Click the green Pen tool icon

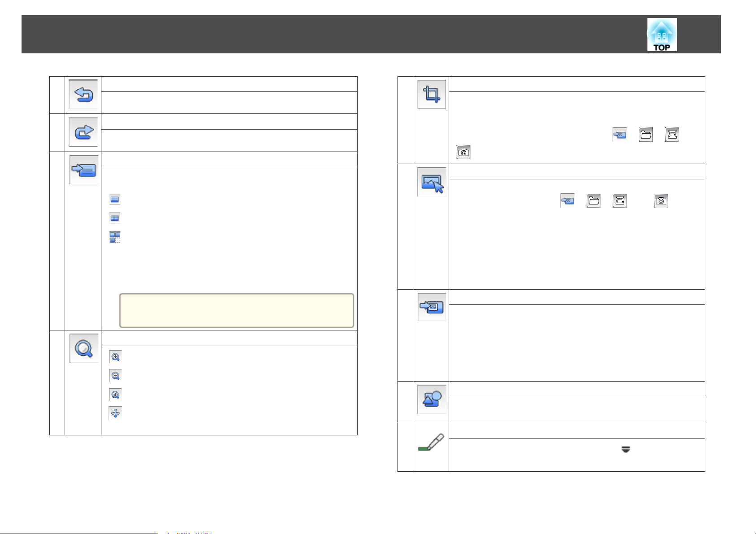[431, 443]
